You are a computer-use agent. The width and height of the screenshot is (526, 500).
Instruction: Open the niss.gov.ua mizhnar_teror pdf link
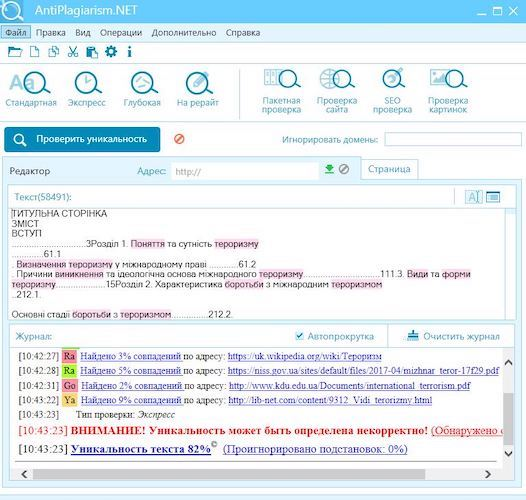point(363,371)
